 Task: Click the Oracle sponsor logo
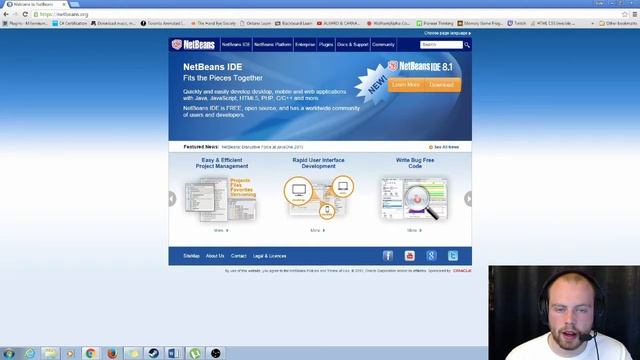pyautogui.click(x=462, y=271)
